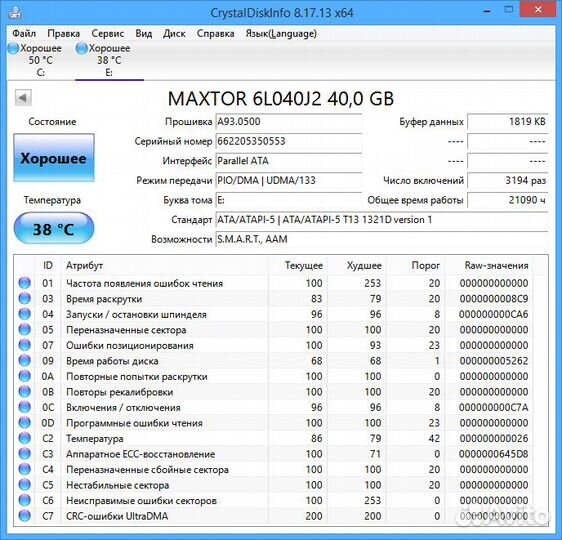Click the drive letter field E:

[289, 200]
